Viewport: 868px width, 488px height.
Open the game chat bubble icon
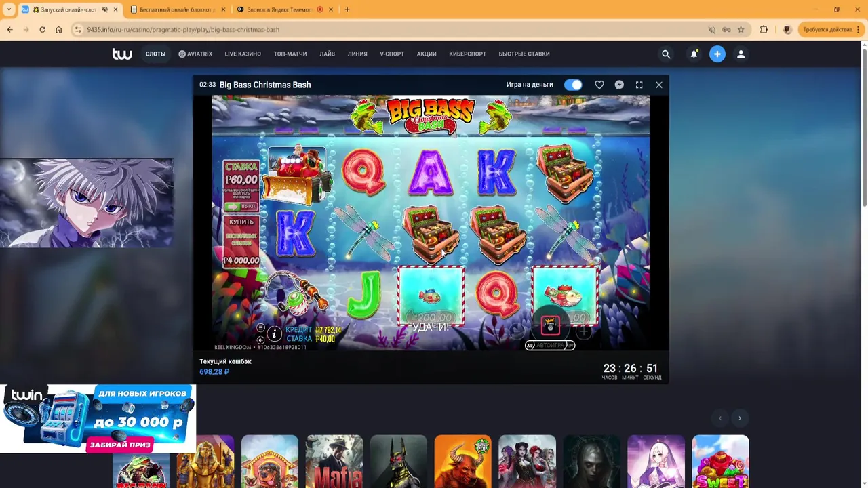pos(619,85)
